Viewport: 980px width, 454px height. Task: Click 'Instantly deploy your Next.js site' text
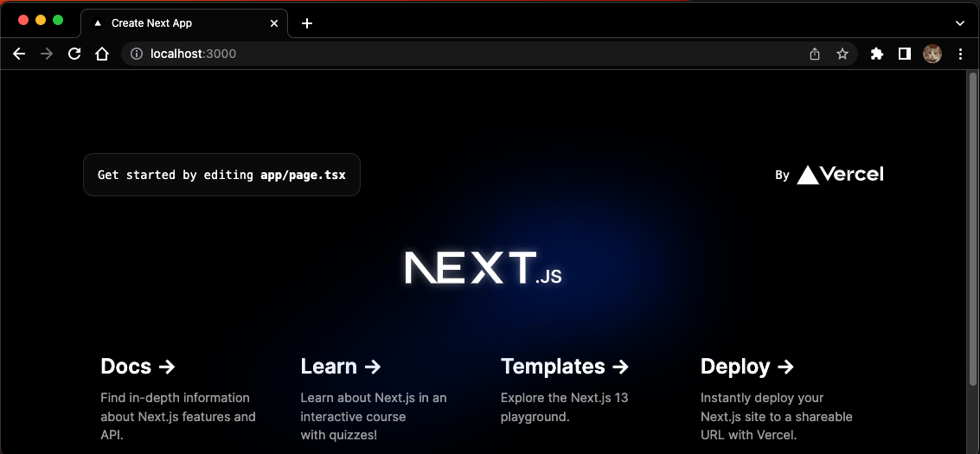pos(776,416)
